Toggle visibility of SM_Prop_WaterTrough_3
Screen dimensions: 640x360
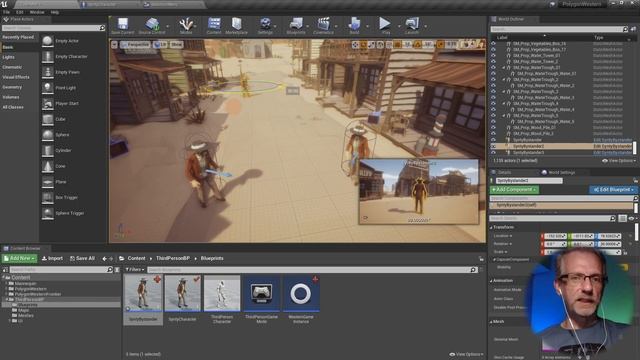click(x=493, y=91)
